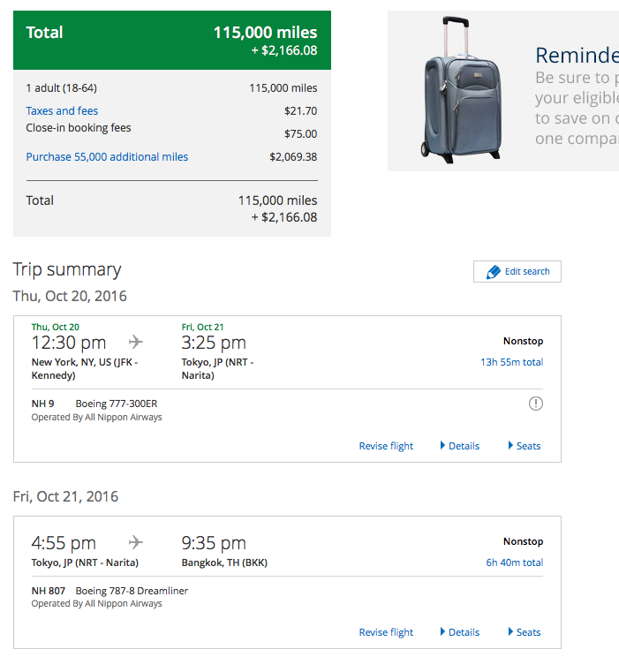Click the suitcase image in the reminder banner

pos(461,91)
